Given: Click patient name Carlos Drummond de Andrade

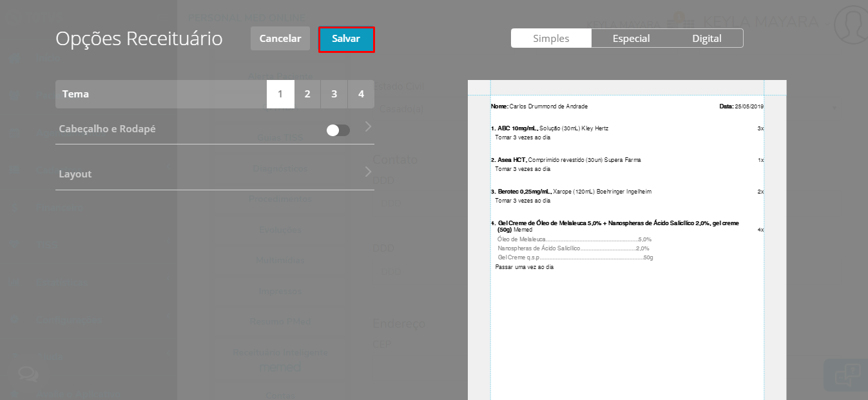Looking at the screenshot, I should (x=548, y=106).
